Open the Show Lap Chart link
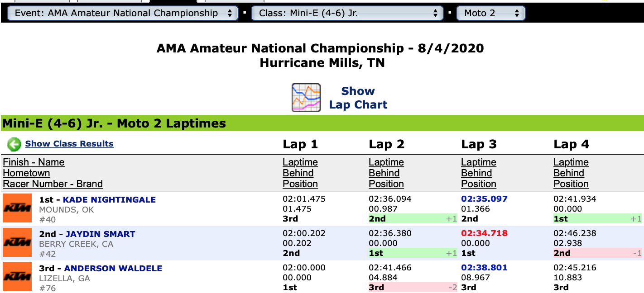Viewport: 644px width, 293px height. pos(358,98)
